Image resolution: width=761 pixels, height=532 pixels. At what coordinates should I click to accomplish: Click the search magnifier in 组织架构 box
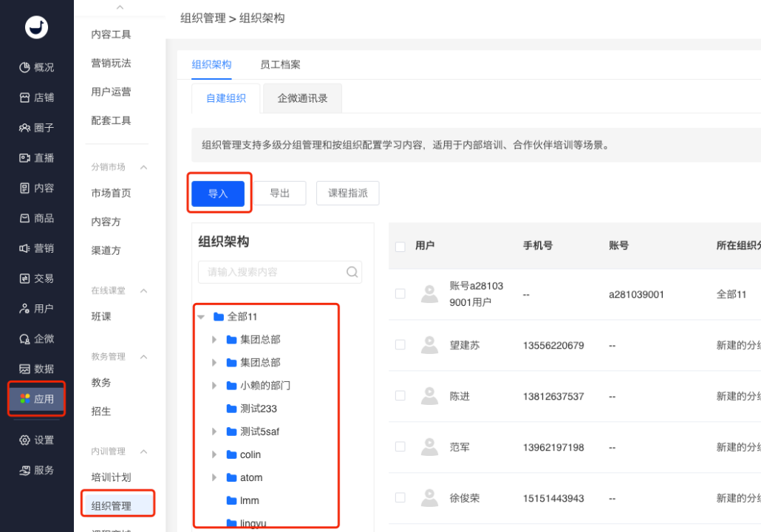point(352,272)
